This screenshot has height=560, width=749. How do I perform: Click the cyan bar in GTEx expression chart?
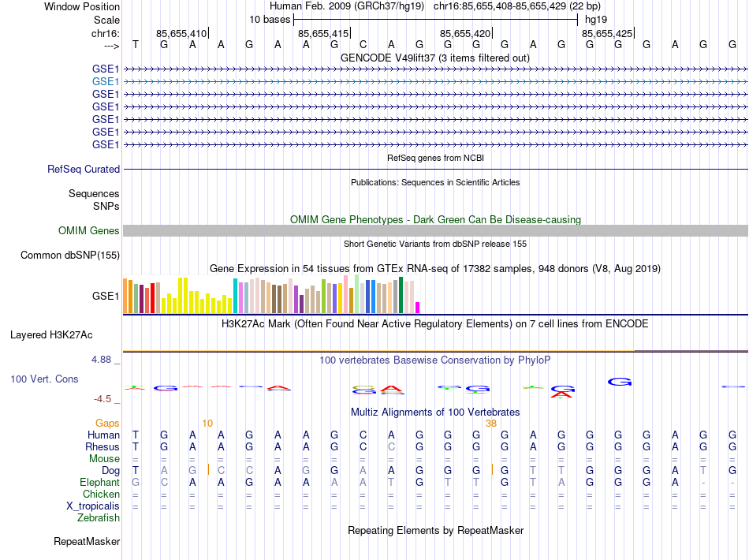(235, 296)
